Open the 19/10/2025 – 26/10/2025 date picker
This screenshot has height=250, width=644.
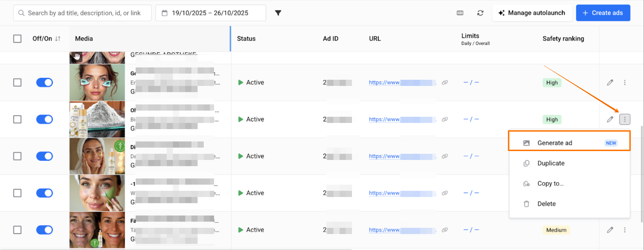click(x=210, y=13)
